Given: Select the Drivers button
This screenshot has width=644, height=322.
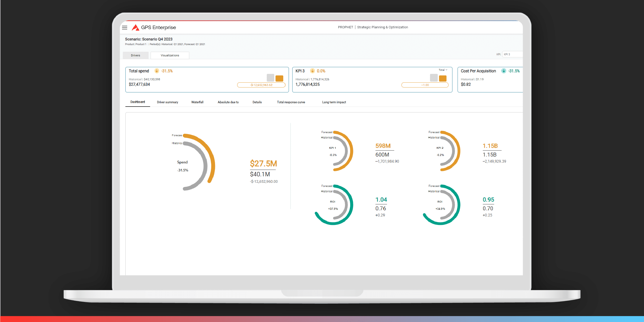Looking at the screenshot, I should [x=135, y=55].
